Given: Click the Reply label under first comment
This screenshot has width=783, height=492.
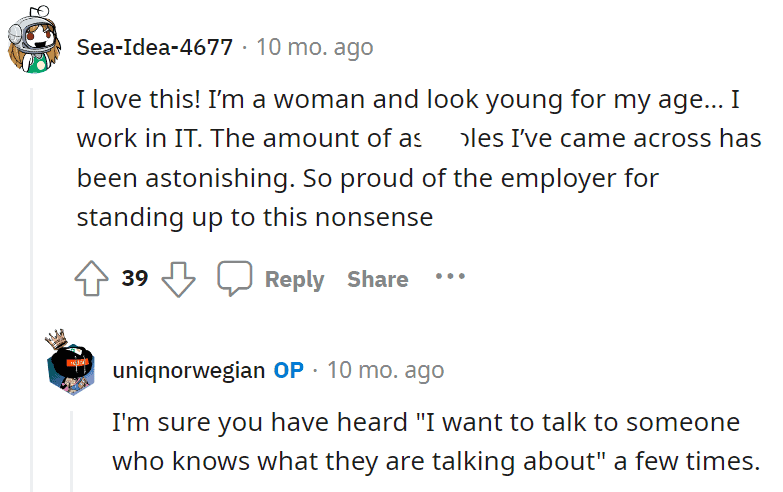Looking at the screenshot, I should click(294, 279).
